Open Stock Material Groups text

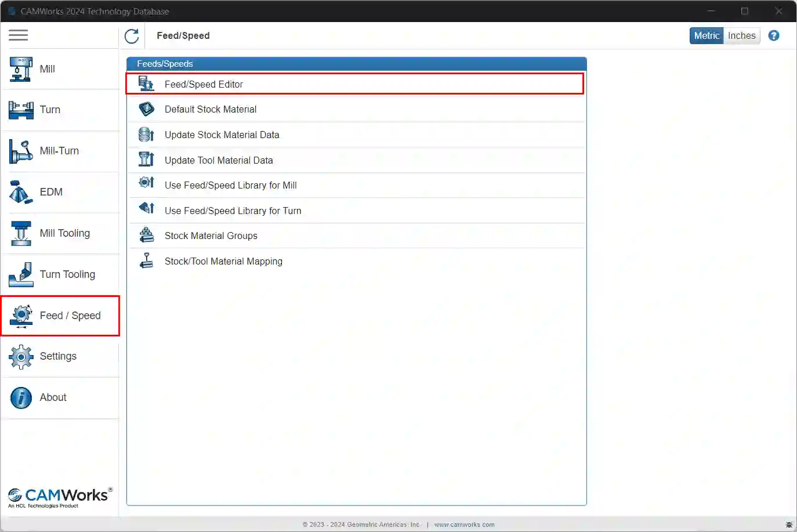(211, 236)
